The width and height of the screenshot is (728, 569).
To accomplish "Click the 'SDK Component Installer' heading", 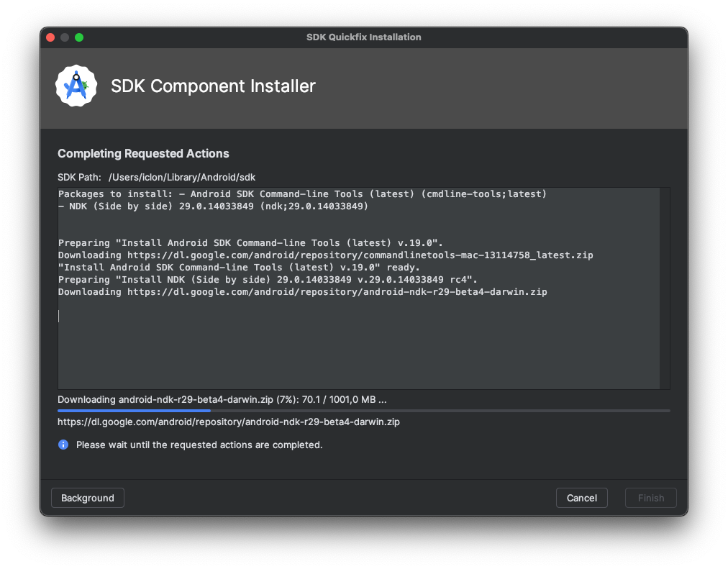I will click(x=213, y=86).
